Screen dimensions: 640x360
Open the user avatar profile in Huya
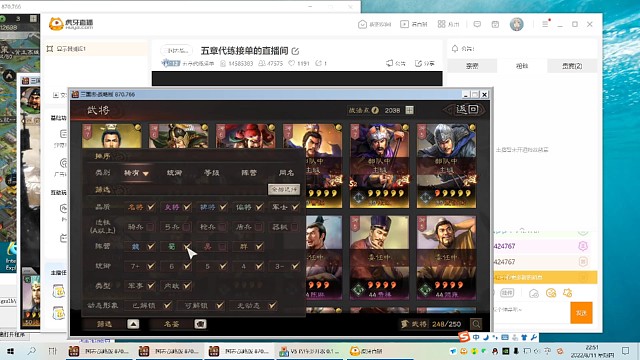click(x=516, y=24)
